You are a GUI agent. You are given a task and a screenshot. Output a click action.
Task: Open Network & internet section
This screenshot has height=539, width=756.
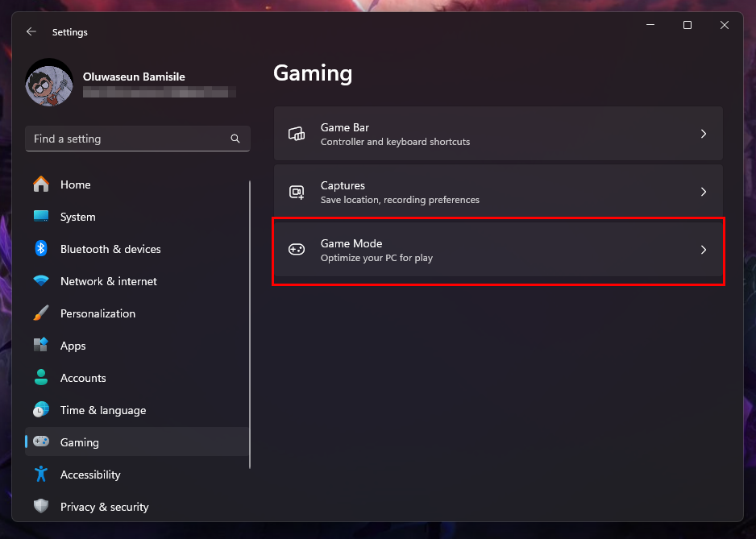pyautogui.click(x=137, y=281)
